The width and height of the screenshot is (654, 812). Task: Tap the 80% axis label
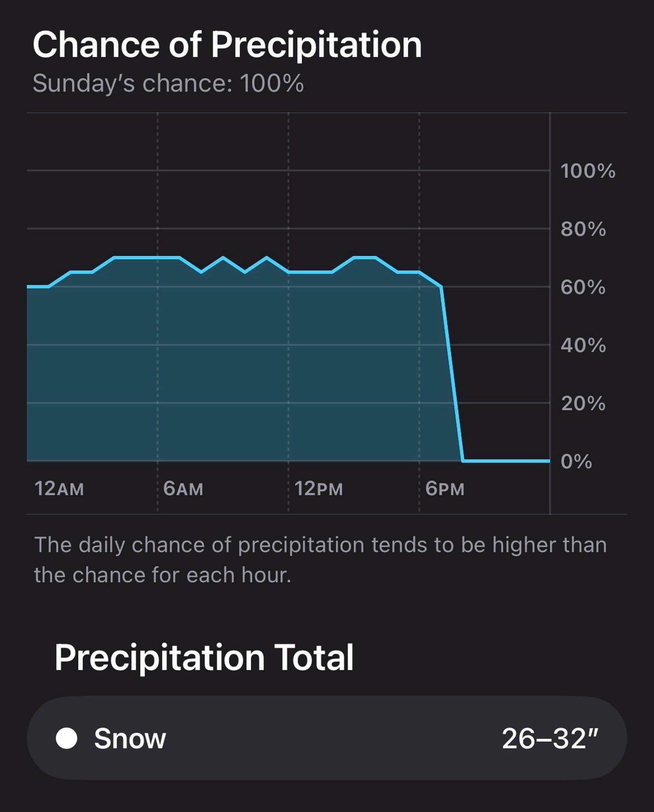583,229
